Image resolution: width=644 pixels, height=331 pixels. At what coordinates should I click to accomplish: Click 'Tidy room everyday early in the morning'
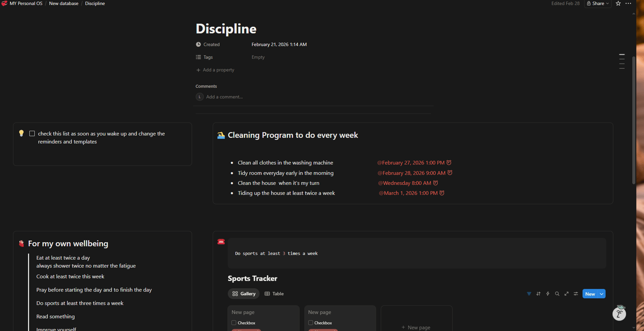(286, 173)
